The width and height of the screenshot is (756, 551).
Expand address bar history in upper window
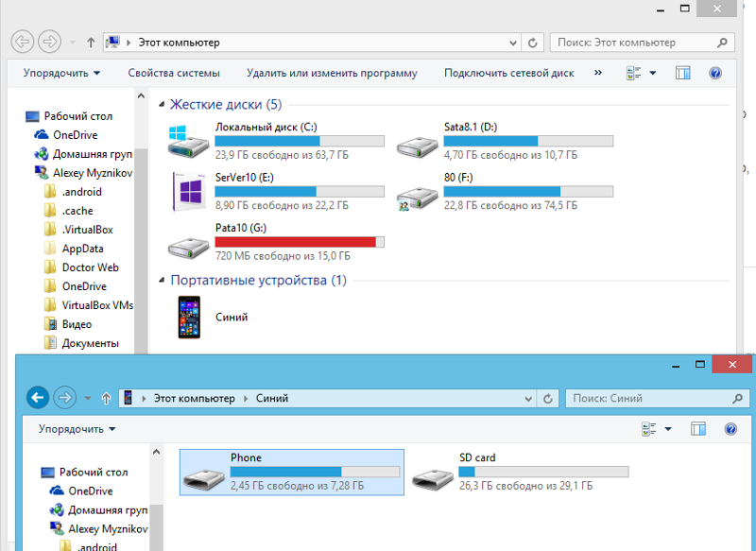513,43
